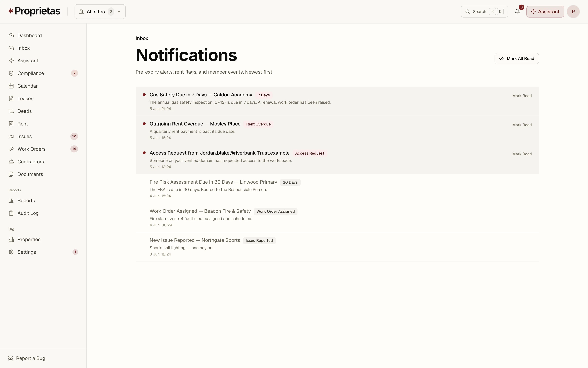Screen dimensions: 588x368
Task: Open the Assistant button in header
Action: pyautogui.click(x=545, y=12)
